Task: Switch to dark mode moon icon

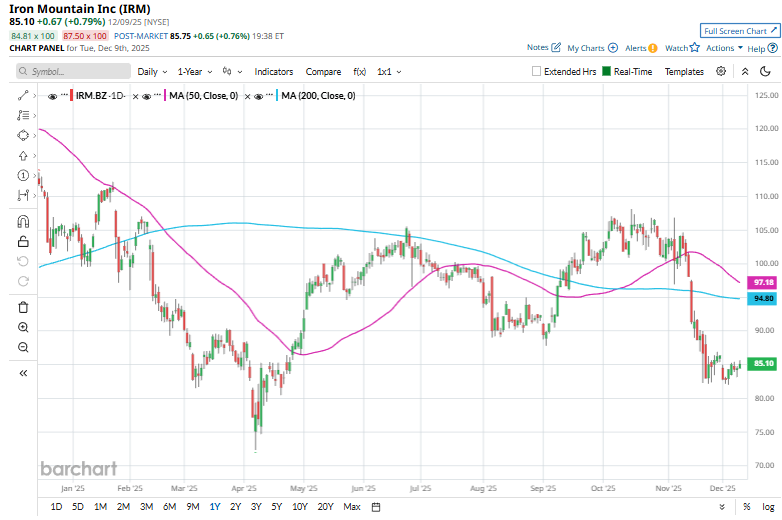Action: click(x=765, y=72)
